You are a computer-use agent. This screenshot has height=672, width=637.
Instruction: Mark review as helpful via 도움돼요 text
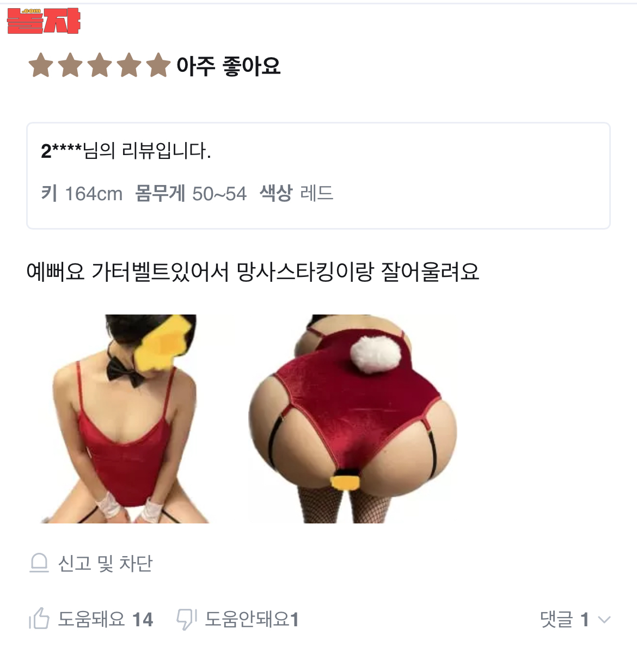click(x=91, y=619)
